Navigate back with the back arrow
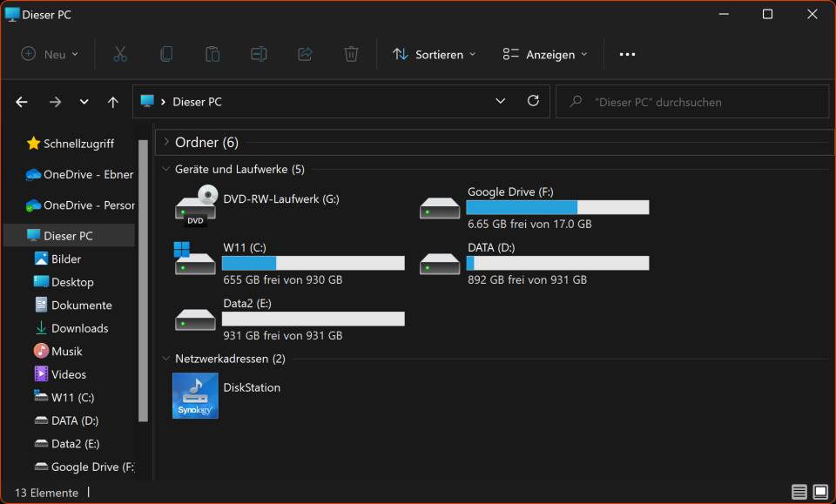 point(21,102)
